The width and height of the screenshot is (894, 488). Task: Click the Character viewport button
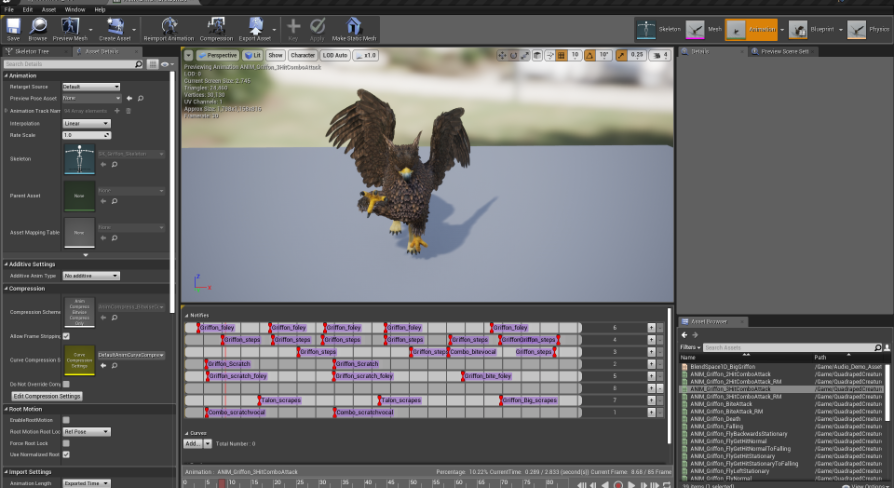[302, 55]
